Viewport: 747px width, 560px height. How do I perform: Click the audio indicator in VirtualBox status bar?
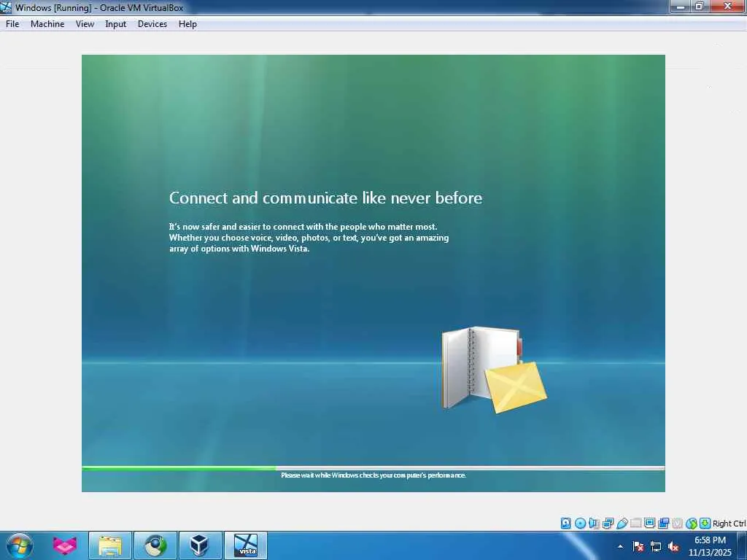(594, 524)
